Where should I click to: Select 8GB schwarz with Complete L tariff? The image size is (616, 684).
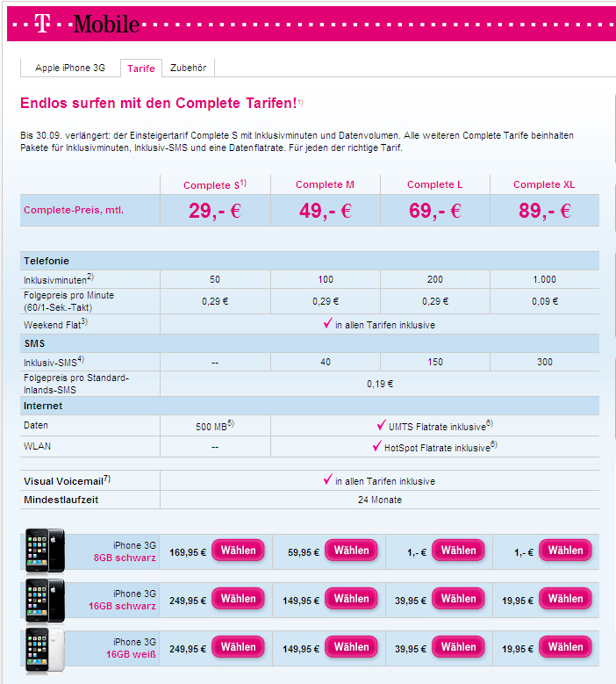[458, 551]
